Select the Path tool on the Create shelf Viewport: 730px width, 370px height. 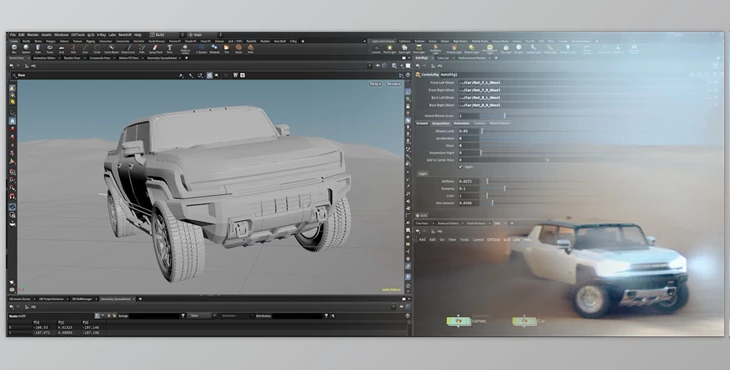tap(142, 48)
